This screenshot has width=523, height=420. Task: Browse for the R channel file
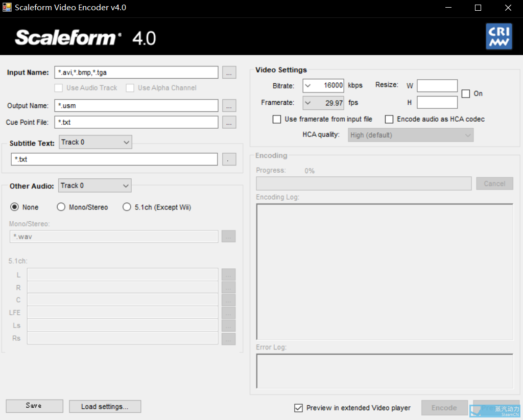click(x=228, y=287)
